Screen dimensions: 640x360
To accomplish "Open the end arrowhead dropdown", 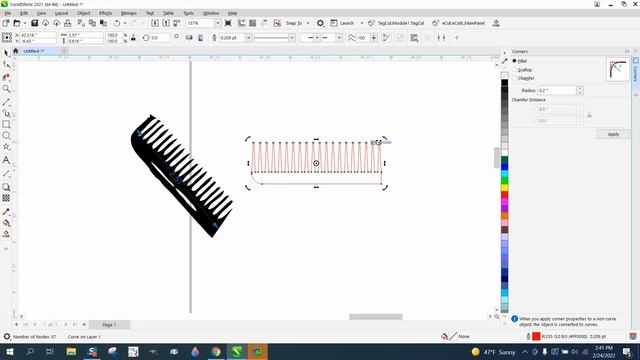I will point(339,38).
